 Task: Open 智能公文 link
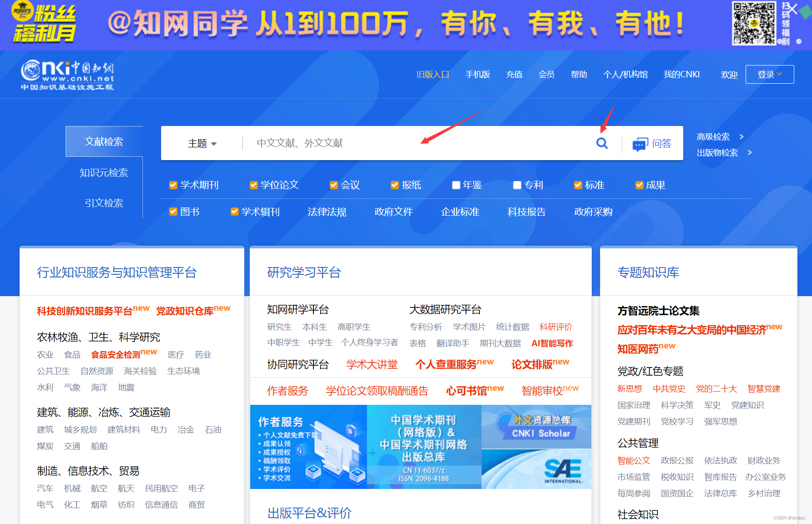tap(634, 461)
